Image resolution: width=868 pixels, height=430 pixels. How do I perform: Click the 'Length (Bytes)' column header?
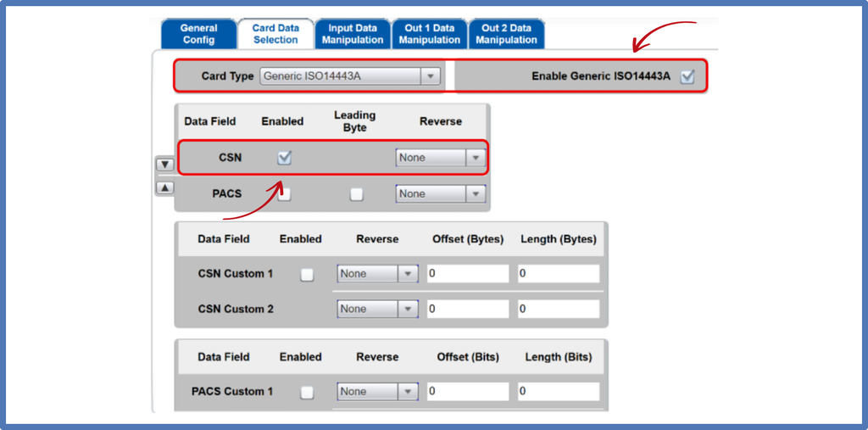(x=559, y=239)
